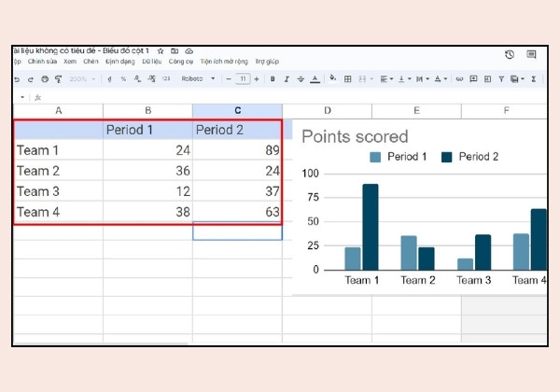
Task: Open the Công cụ menu
Action: click(x=181, y=62)
